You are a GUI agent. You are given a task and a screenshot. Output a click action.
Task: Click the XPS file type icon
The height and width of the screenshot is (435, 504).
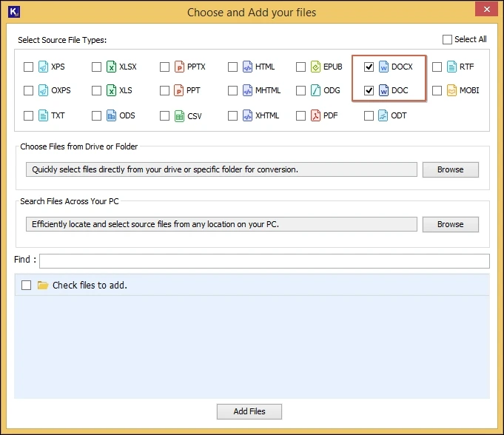(x=43, y=67)
